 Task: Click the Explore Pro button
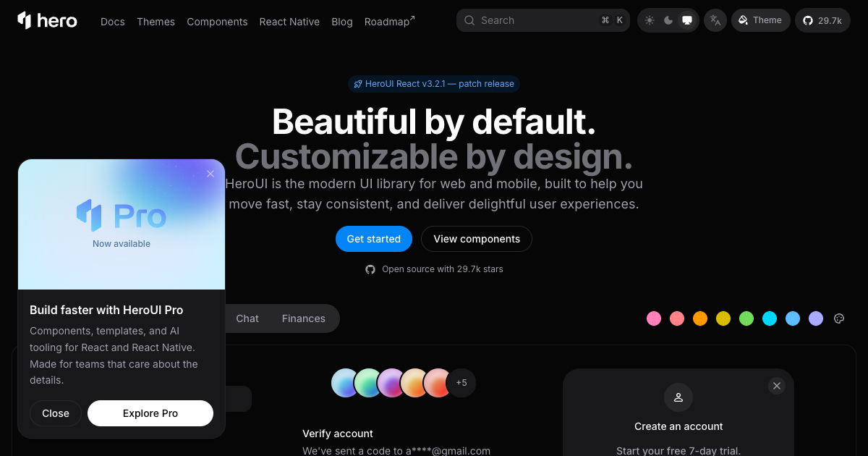click(150, 413)
